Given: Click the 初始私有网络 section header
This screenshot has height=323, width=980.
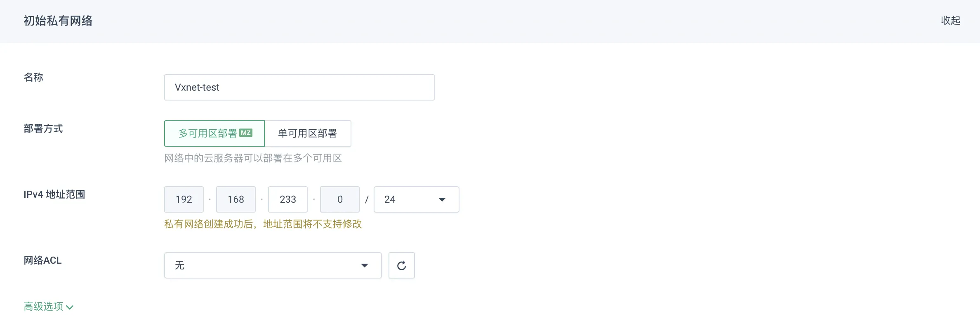Looking at the screenshot, I should tap(58, 21).
